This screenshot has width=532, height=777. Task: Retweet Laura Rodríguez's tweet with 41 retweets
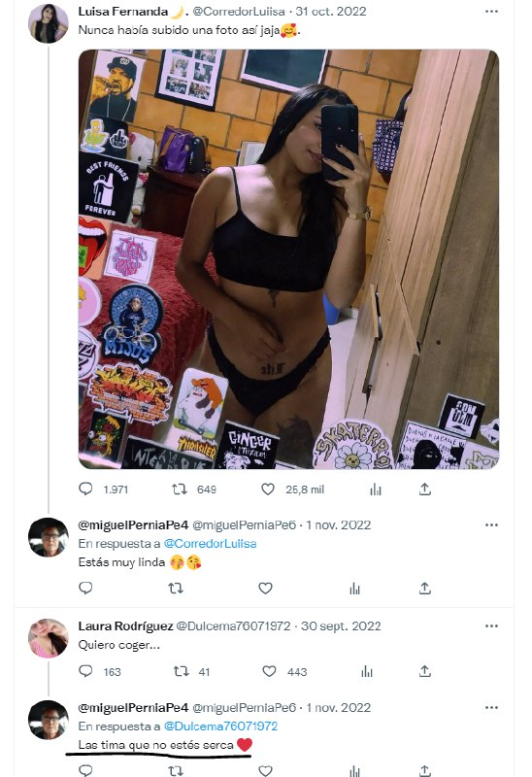182,671
